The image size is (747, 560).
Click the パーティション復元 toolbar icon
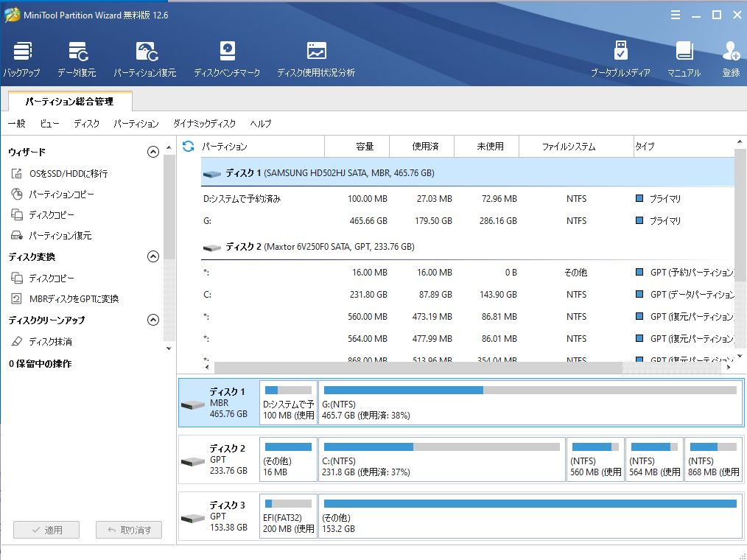(145, 59)
